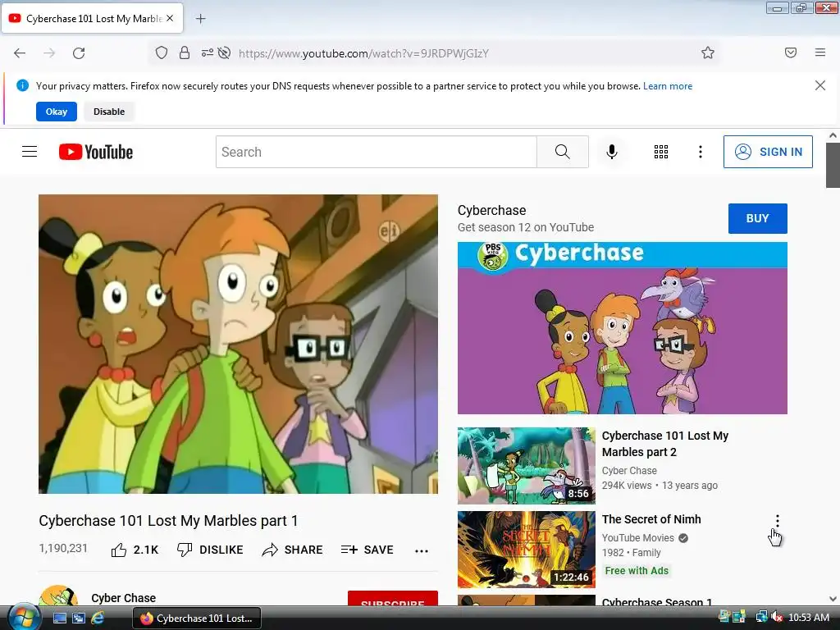Open The Secret of Nimh title link
840x630 pixels.
(651, 519)
